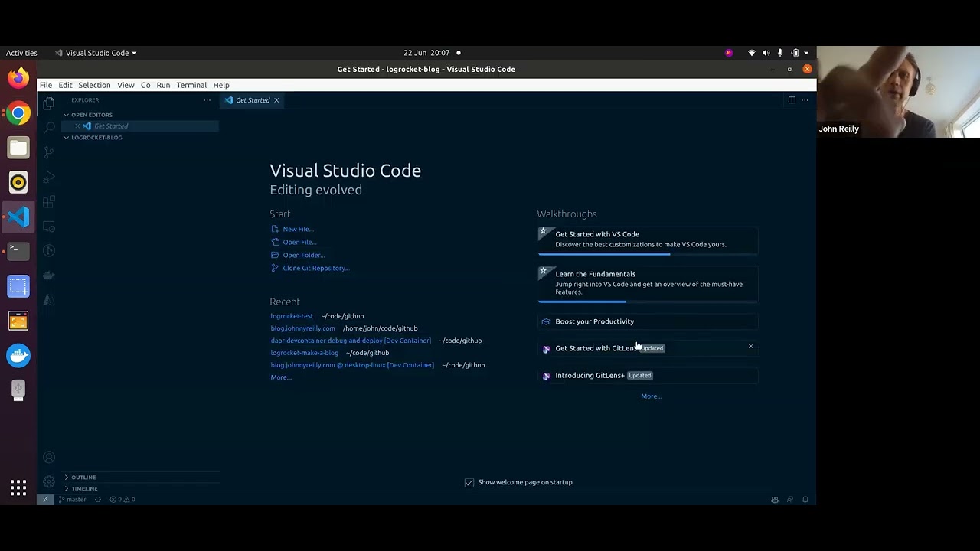Launch Firefox from the dock

[x=18, y=78]
